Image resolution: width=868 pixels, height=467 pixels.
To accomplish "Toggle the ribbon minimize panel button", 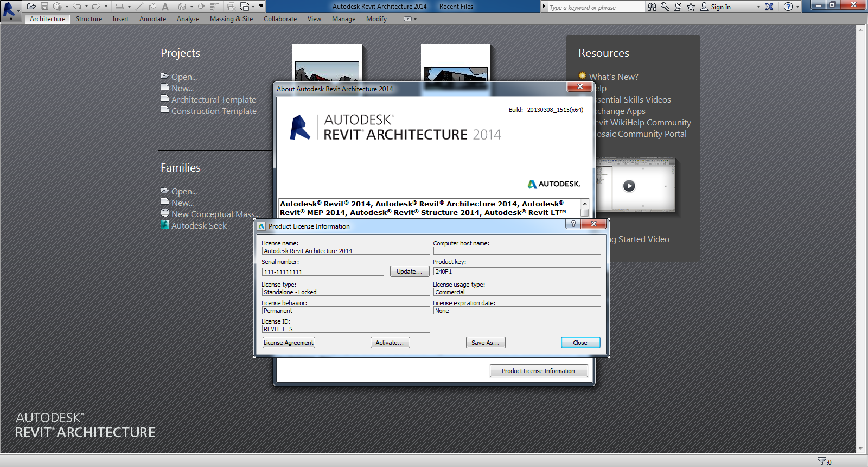I will coord(407,19).
